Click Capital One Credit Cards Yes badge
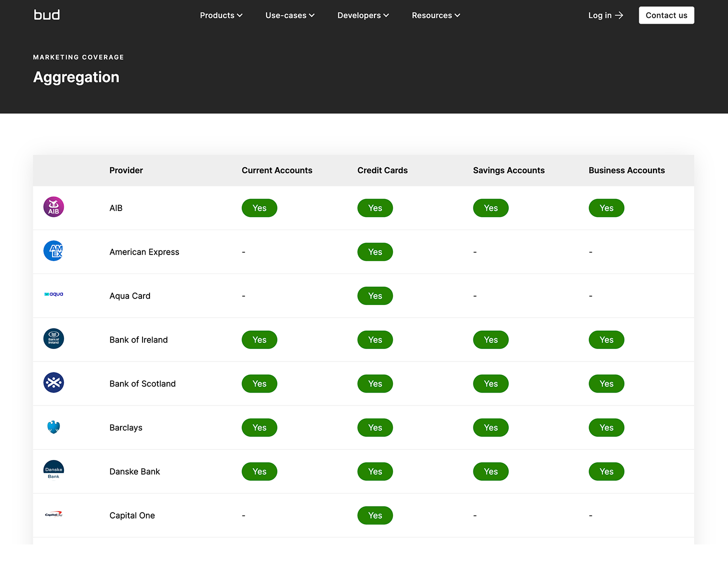 point(375,515)
